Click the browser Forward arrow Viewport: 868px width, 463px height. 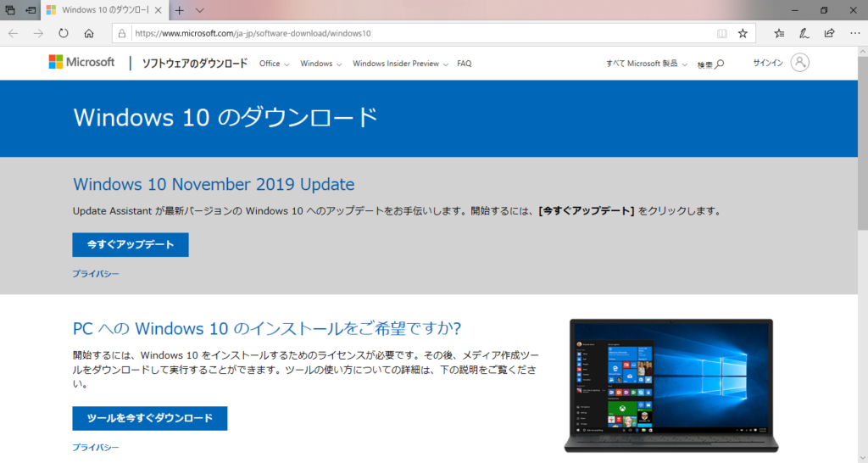click(38, 33)
